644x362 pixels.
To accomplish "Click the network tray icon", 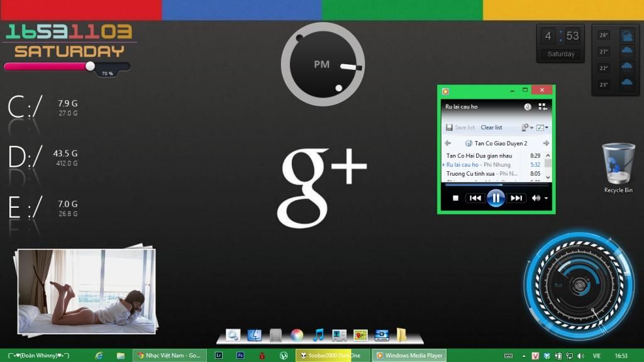I will click(569, 356).
